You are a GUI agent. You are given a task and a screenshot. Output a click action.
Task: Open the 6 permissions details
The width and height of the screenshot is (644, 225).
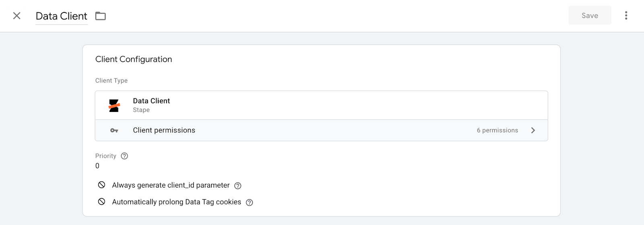(497, 130)
